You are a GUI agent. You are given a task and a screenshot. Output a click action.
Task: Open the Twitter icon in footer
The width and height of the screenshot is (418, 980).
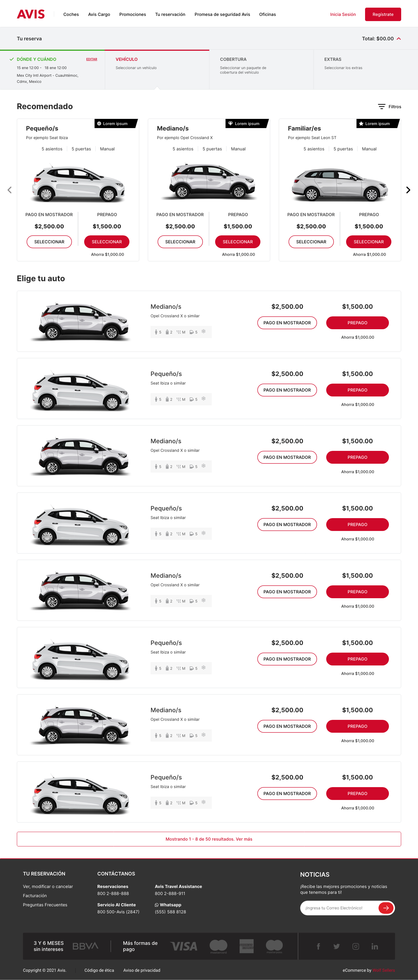337,946
